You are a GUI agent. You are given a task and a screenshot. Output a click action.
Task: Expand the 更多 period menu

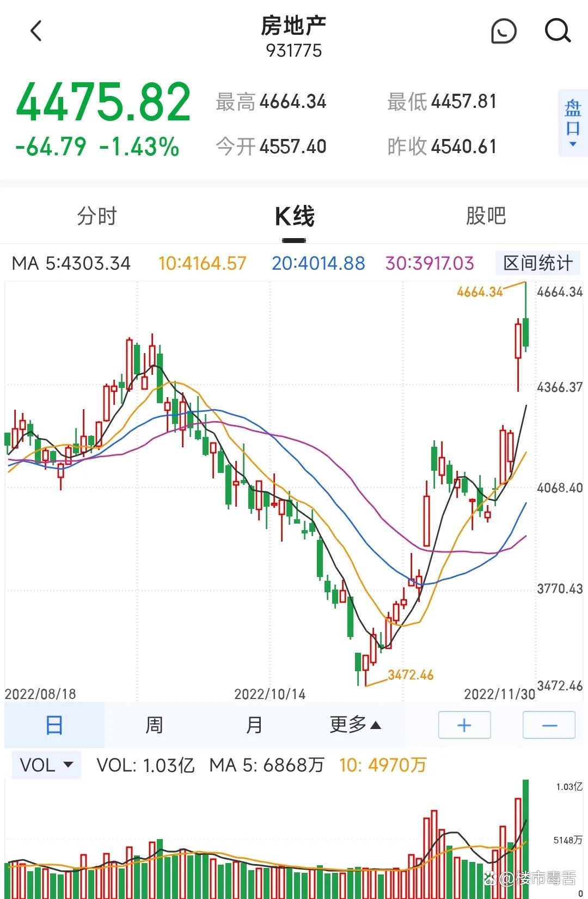point(355,725)
